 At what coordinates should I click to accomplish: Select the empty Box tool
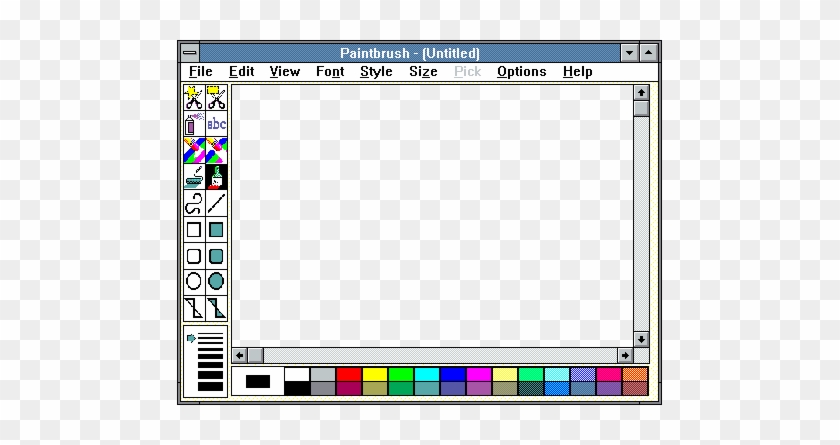pos(194,230)
